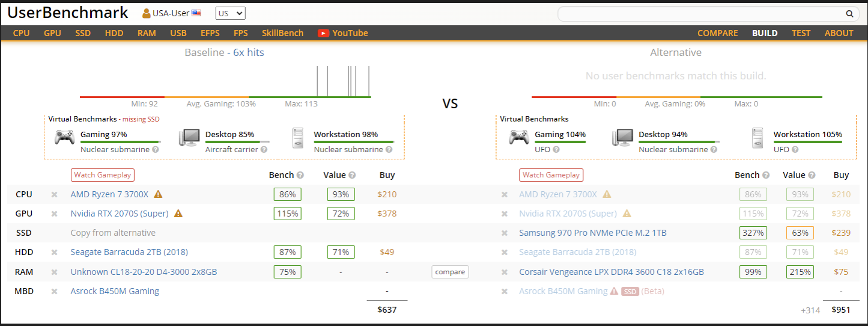Open baseline Seagate Barracuda 2TB link
The height and width of the screenshot is (326, 868).
pyautogui.click(x=129, y=252)
